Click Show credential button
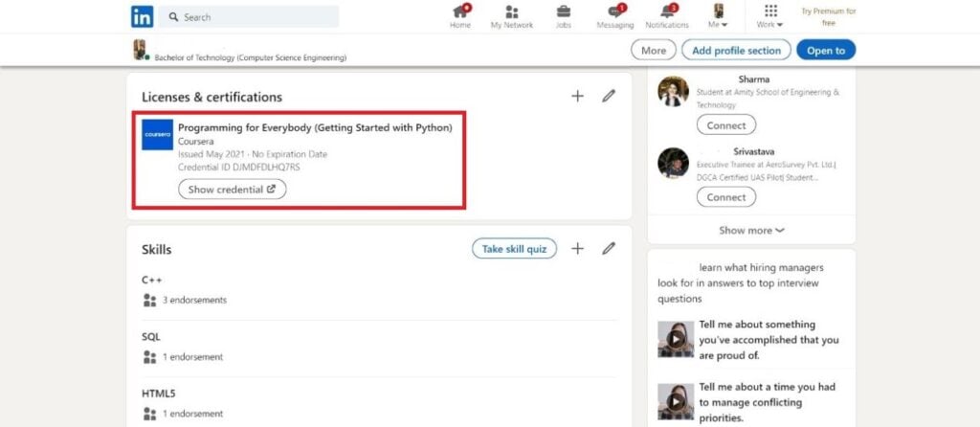The width and height of the screenshot is (980, 427). point(232,189)
